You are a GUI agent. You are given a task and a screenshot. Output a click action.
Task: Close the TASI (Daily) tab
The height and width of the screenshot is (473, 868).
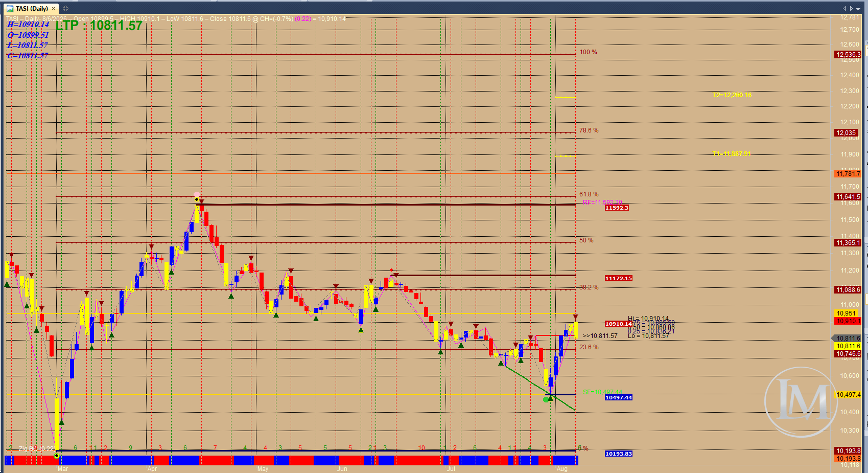[x=54, y=9]
